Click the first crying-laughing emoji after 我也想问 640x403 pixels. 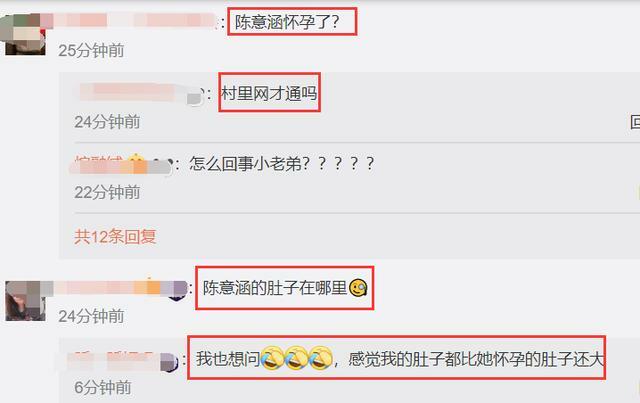[x=272, y=358]
